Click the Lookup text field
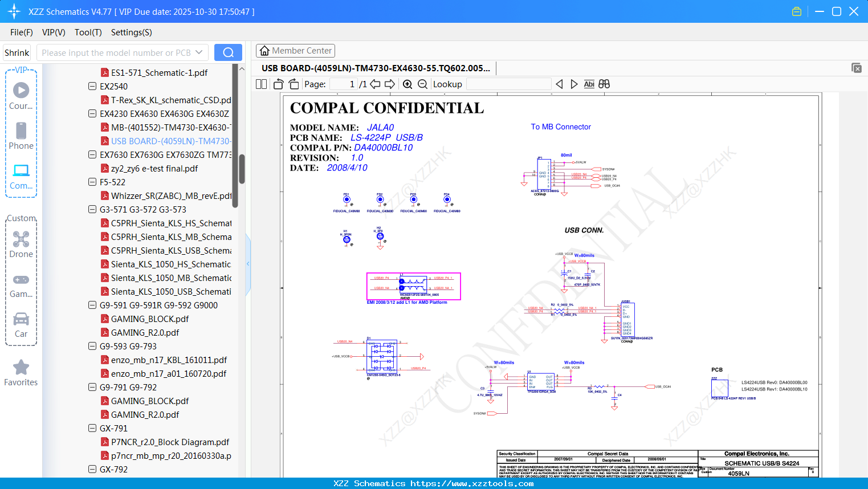 point(508,84)
